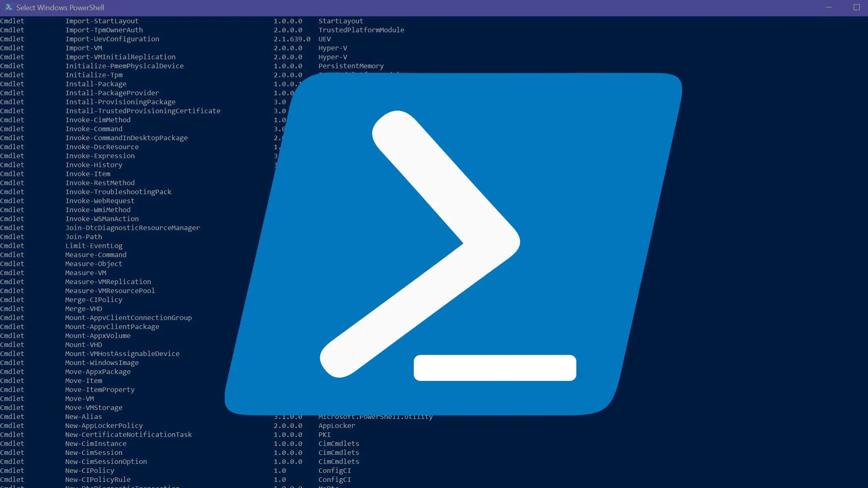Click the Measure-VM cmdlet name
This screenshot has width=868, height=488.
tap(86, 273)
